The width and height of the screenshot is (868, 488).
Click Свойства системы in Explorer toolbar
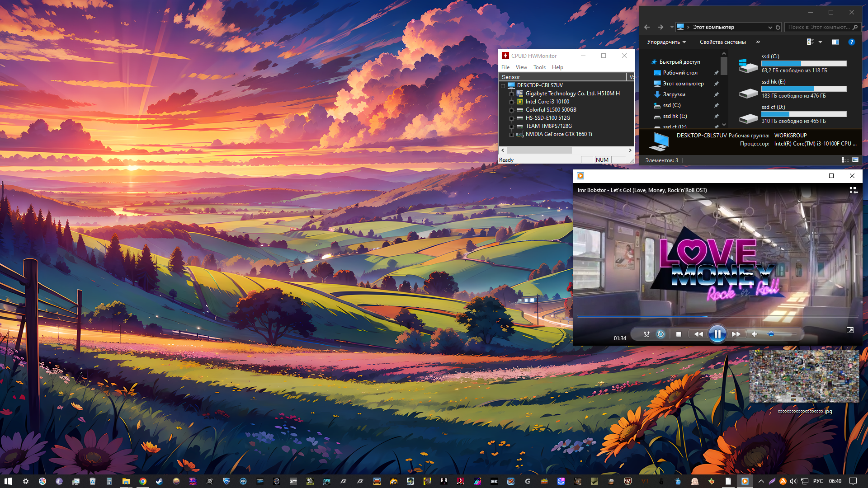(722, 42)
